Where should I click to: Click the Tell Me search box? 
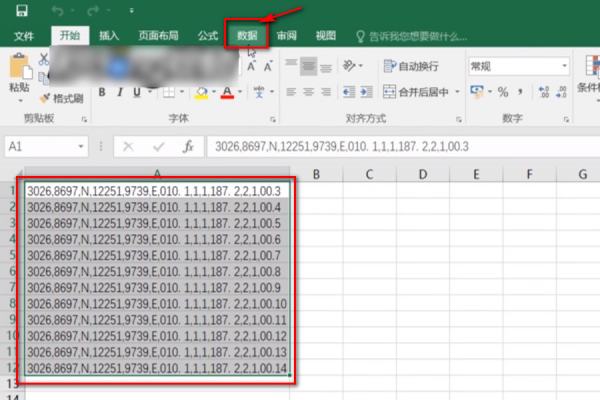(x=412, y=37)
